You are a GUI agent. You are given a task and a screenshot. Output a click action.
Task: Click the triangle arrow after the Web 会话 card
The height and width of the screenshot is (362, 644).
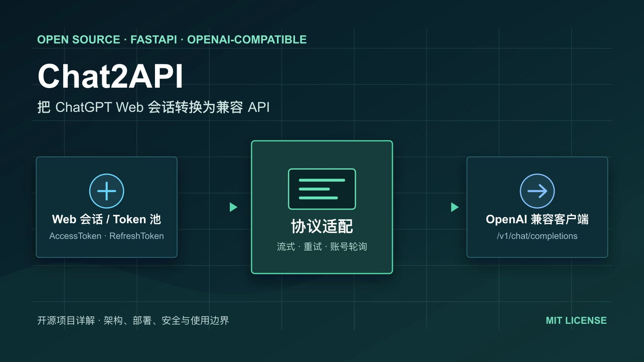click(233, 207)
